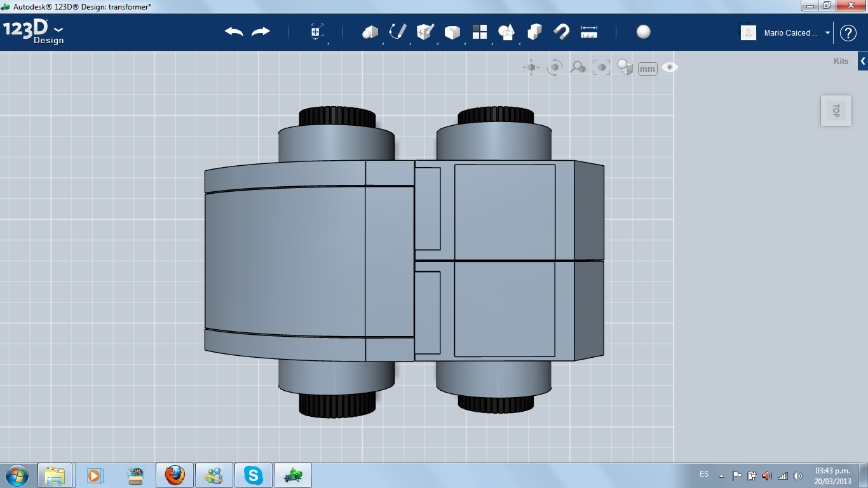Open the network signal tray icon
The image size is (868, 488).
click(x=783, y=475)
